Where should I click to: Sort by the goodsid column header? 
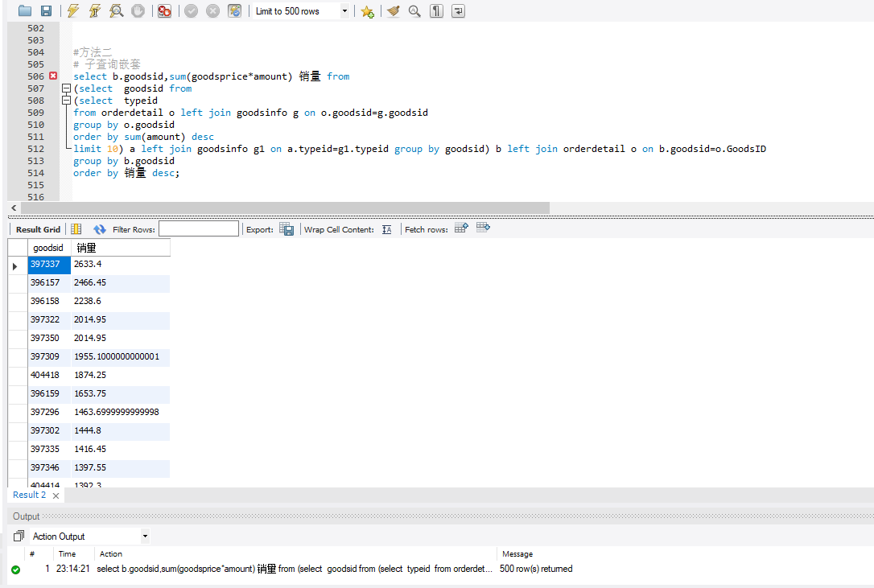pyautogui.click(x=48, y=248)
